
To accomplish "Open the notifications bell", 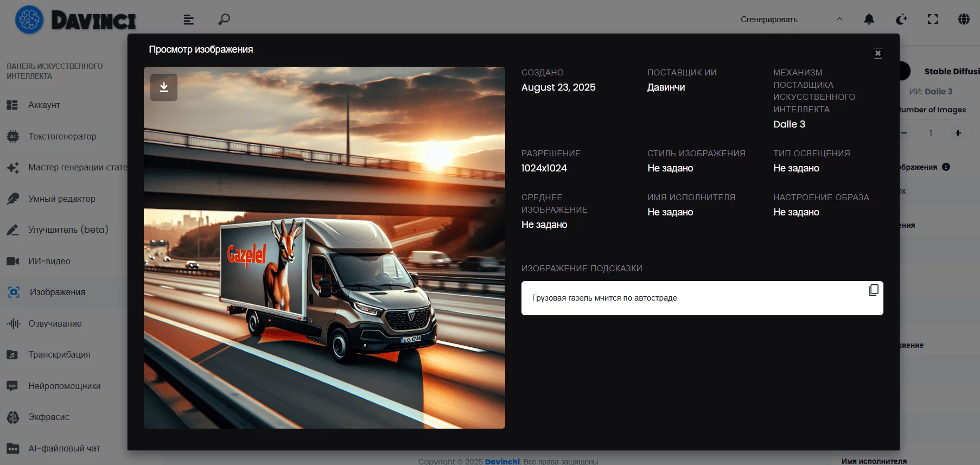I will (869, 20).
